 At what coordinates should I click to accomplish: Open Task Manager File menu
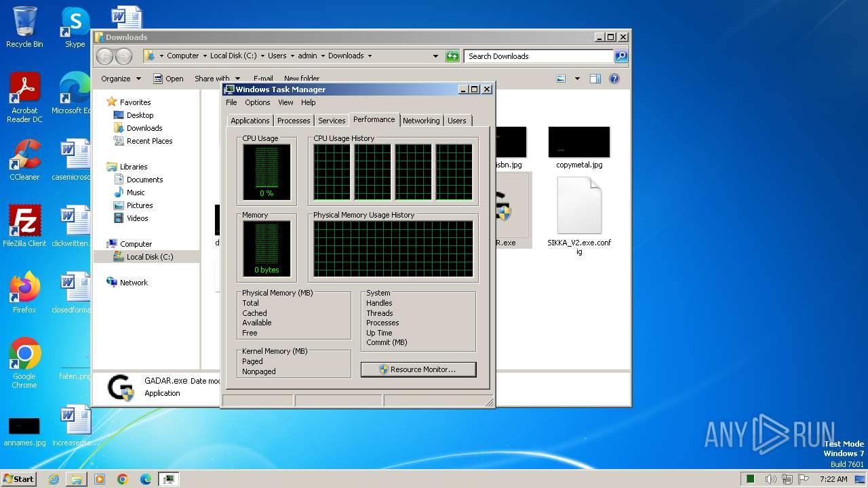(x=231, y=102)
